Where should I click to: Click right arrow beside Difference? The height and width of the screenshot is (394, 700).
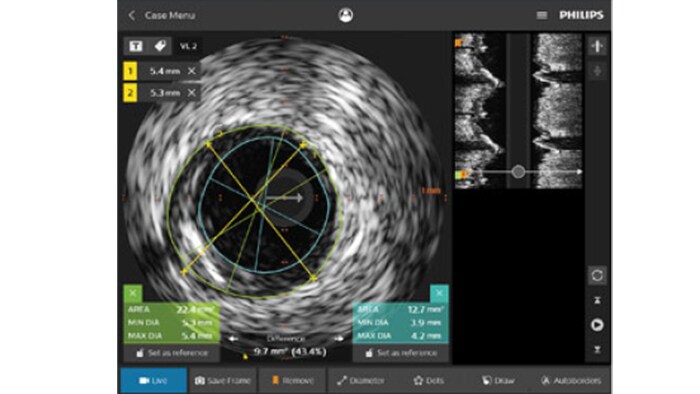point(339,339)
